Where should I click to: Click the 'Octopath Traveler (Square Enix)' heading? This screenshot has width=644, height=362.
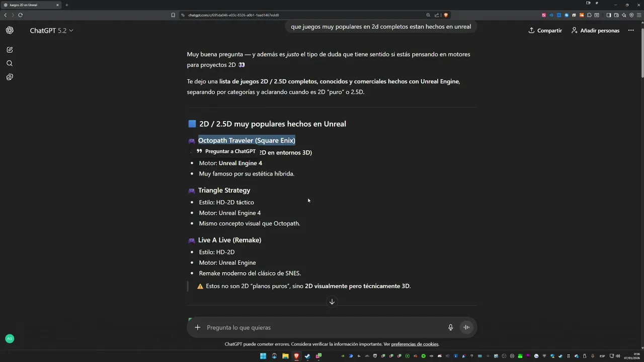point(247,140)
